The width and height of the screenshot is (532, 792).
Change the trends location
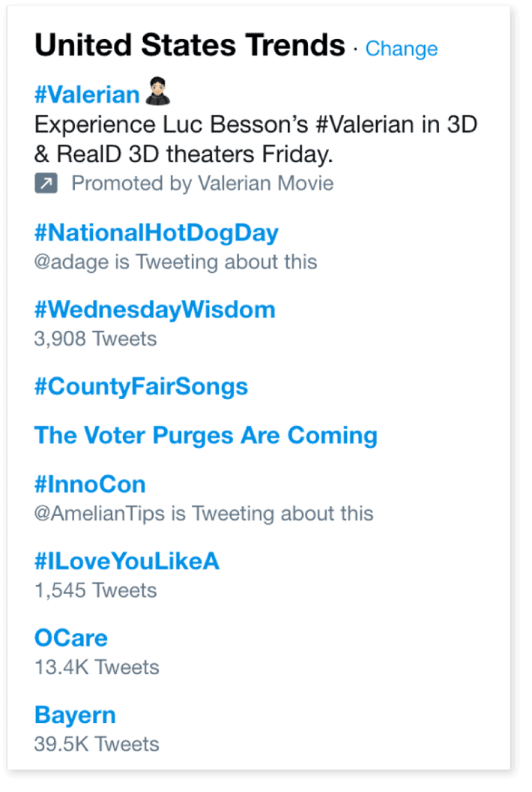click(401, 49)
